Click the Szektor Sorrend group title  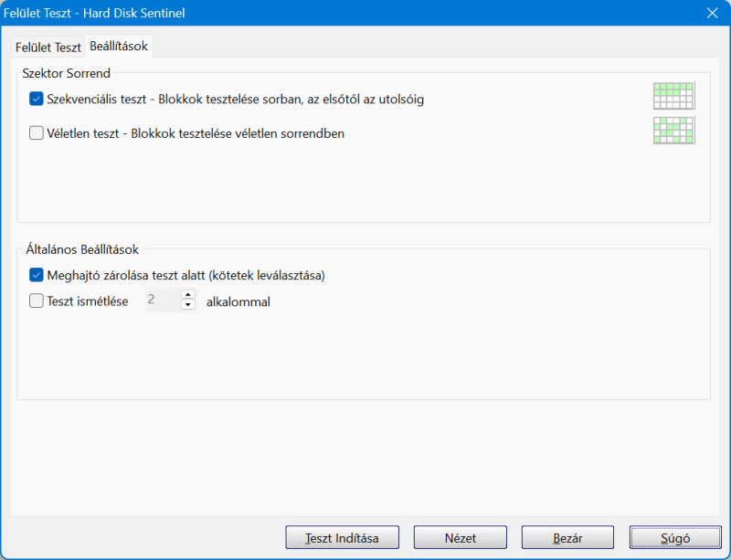[x=66, y=73]
